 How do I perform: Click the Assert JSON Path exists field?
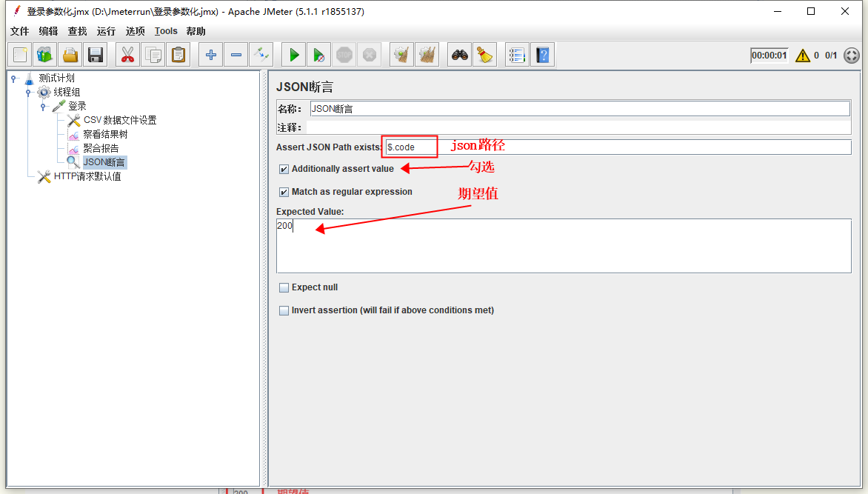(618, 147)
